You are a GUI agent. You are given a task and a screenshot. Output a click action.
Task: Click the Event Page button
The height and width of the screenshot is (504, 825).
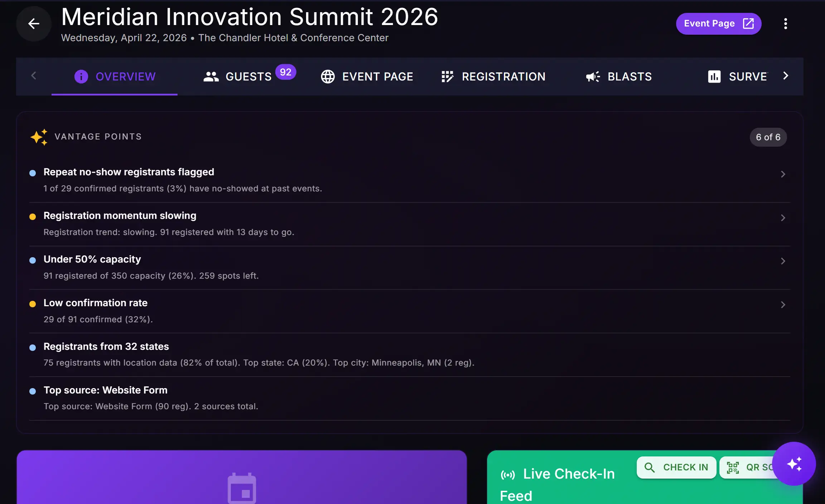point(718,23)
